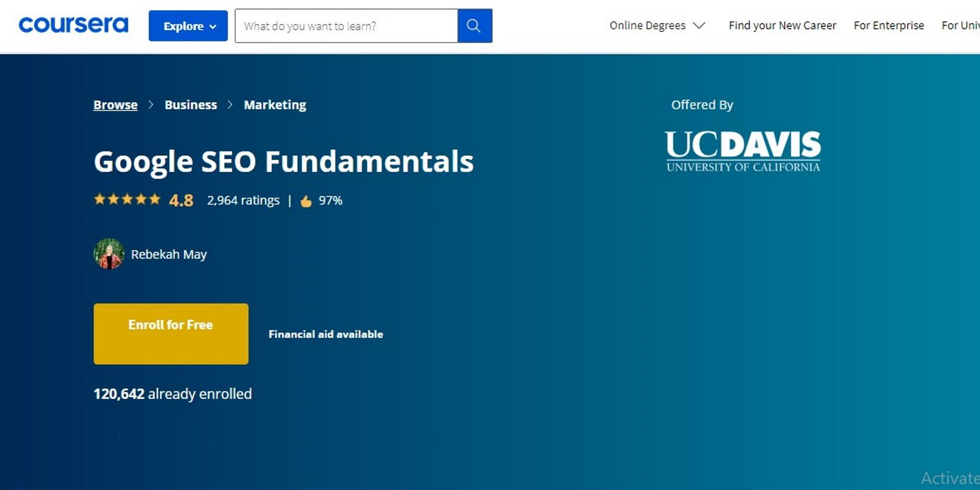Select the Business breadcrumb link
Image resolution: width=980 pixels, height=490 pixels.
click(191, 105)
